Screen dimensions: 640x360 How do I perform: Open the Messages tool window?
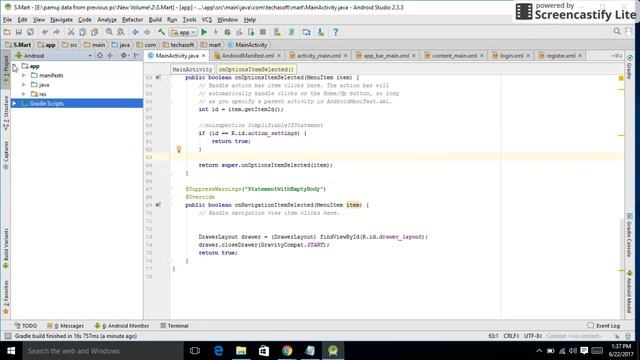(66, 326)
